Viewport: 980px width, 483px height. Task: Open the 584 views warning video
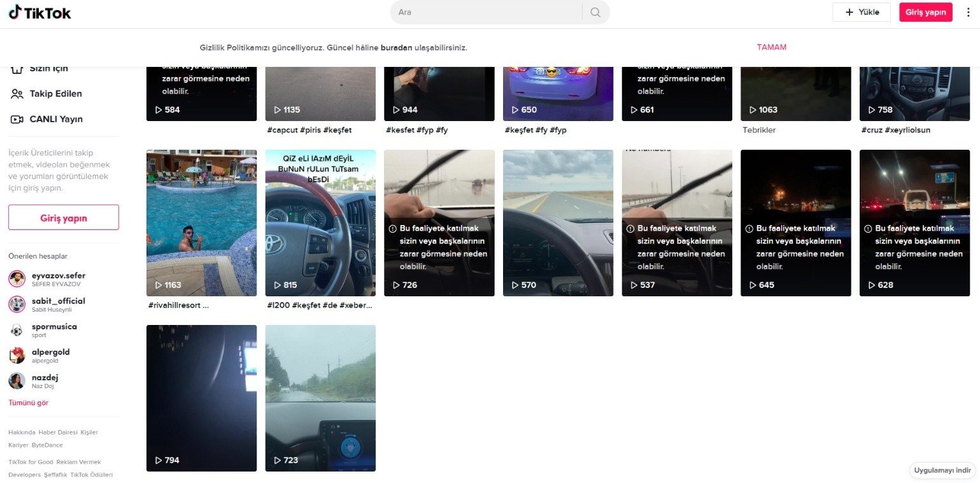(x=201, y=93)
